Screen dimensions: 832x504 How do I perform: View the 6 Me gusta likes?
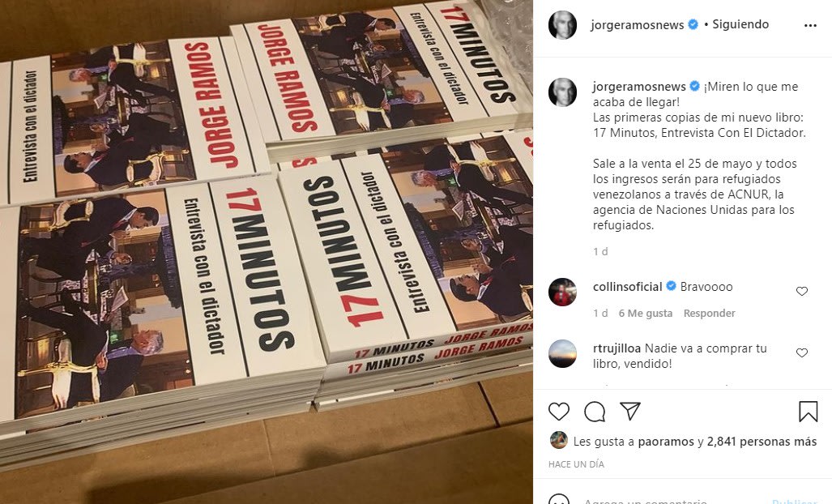pyautogui.click(x=645, y=313)
